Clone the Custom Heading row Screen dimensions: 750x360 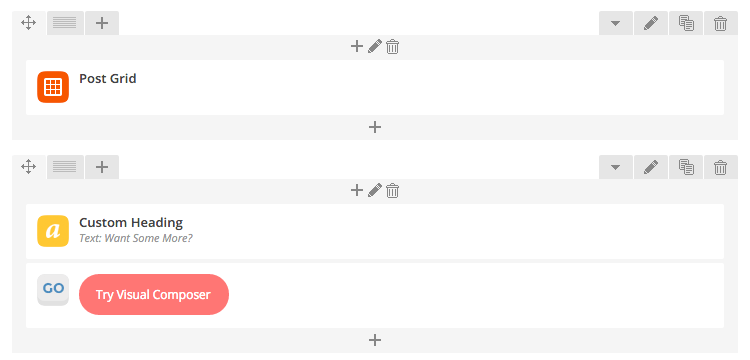click(x=686, y=167)
